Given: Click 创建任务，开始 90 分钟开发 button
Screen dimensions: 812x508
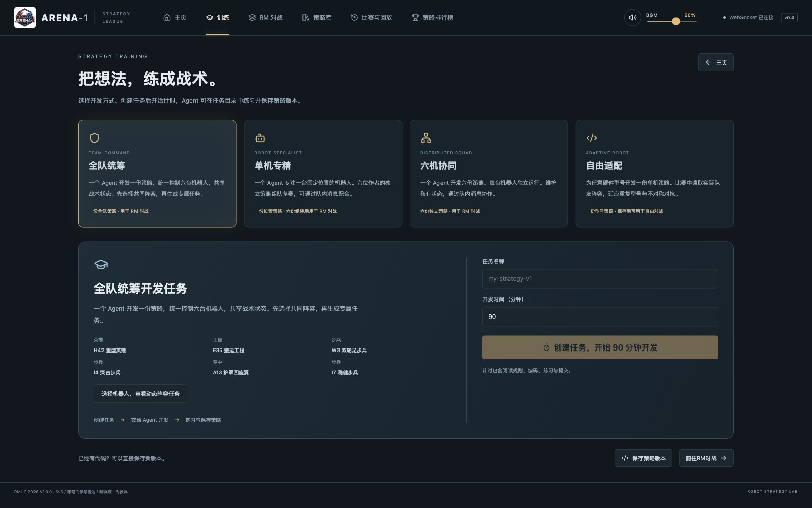Looking at the screenshot, I should pos(600,347).
